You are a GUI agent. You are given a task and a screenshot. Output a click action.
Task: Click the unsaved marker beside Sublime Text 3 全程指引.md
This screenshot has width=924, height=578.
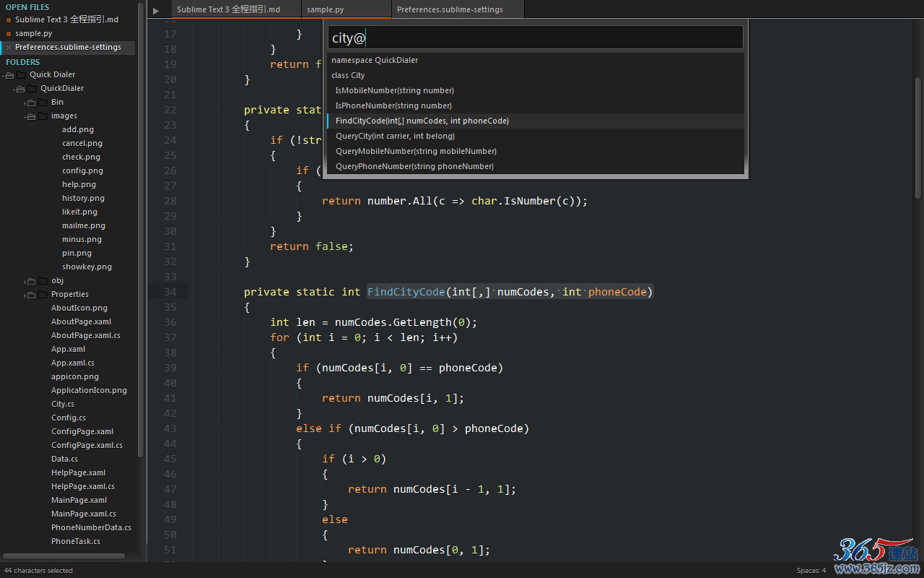click(9, 20)
